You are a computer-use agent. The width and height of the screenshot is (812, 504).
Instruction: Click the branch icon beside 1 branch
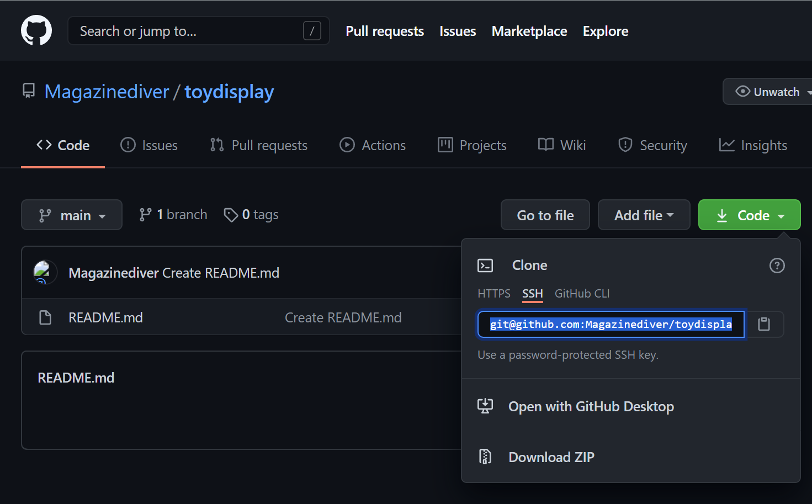pos(145,215)
